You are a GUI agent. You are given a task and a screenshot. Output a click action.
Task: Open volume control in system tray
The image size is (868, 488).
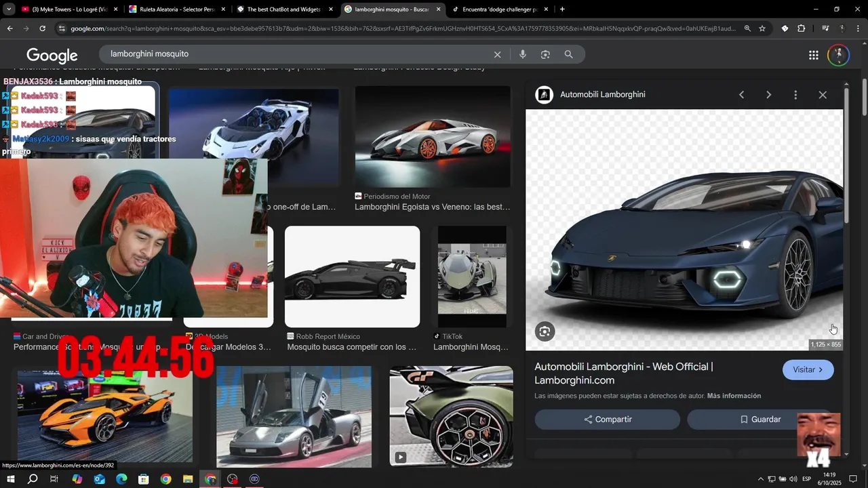pos(793,479)
